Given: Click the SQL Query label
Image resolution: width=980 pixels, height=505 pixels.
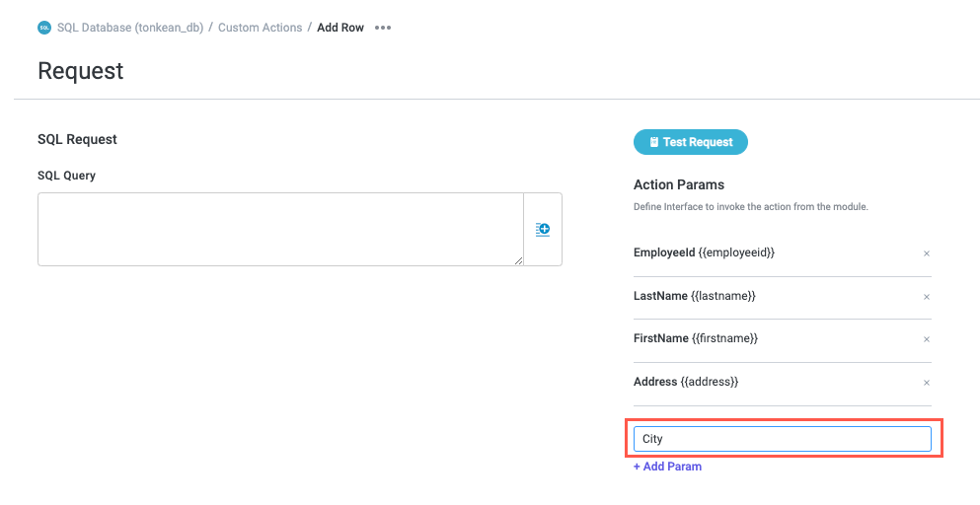Looking at the screenshot, I should click(x=66, y=176).
